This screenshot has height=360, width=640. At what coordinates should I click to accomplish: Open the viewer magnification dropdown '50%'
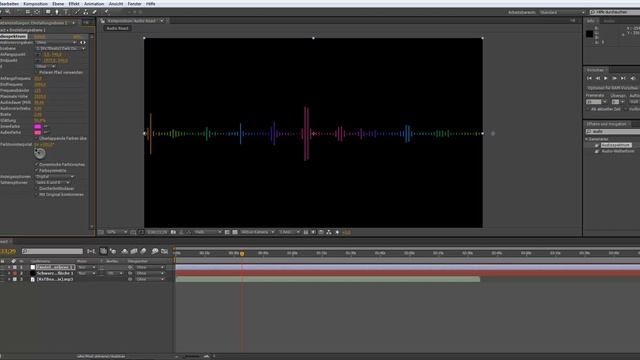117,232
